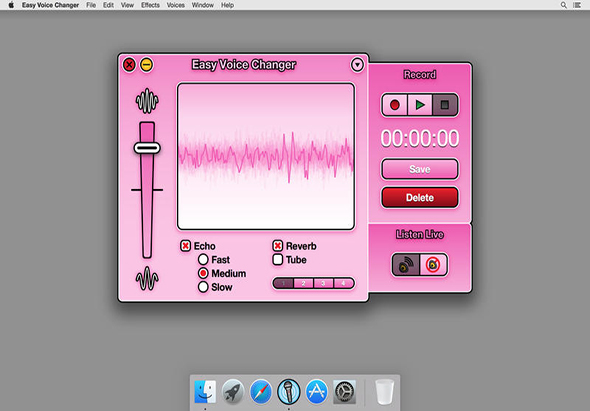The height and width of the screenshot is (411, 590).
Task: Click the pitch slider center tick mark
Action: pyautogui.click(x=147, y=190)
